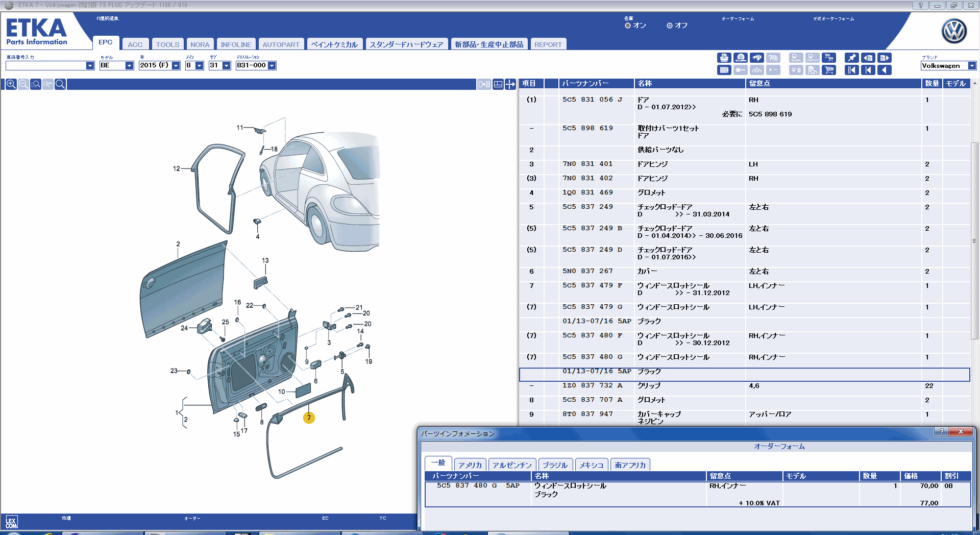Click the Volkswagen brand logo
The height and width of the screenshot is (535, 980).
[953, 31]
